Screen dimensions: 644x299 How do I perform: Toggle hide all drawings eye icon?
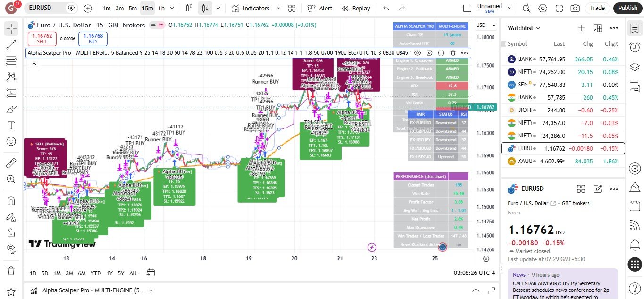[x=11, y=249]
